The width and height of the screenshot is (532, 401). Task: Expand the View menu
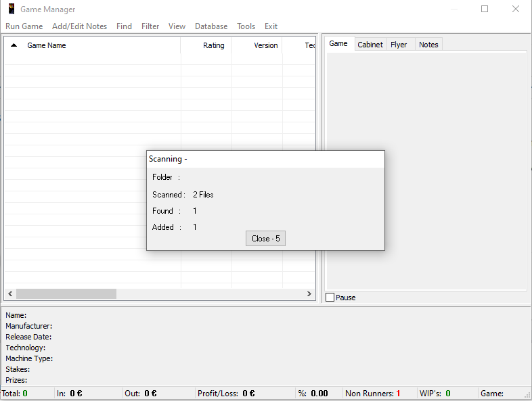click(x=177, y=26)
